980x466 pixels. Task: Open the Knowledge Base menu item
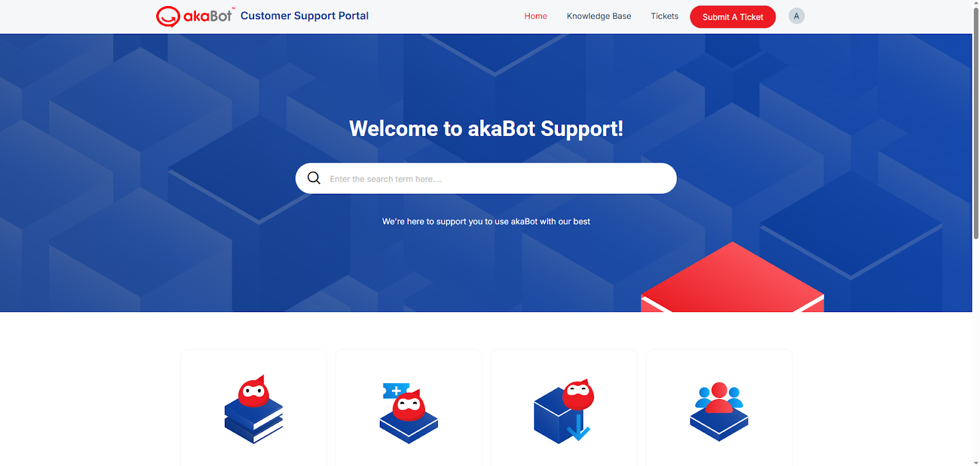click(x=599, y=16)
